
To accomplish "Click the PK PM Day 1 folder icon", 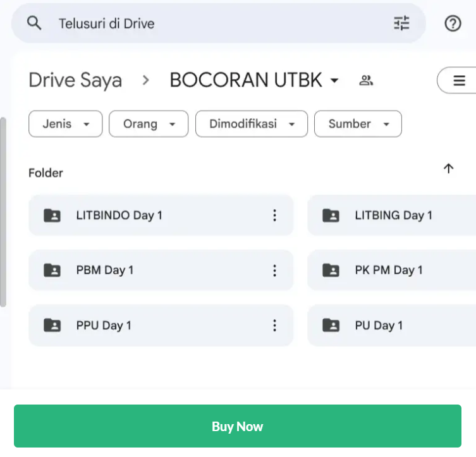I will pyautogui.click(x=331, y=270).
